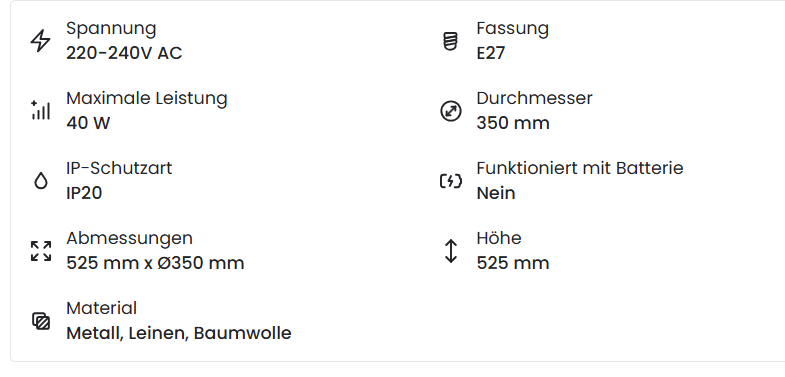The image size is (785, 377).
Task: Select the E27 socket value
Action: pos(491,53)
